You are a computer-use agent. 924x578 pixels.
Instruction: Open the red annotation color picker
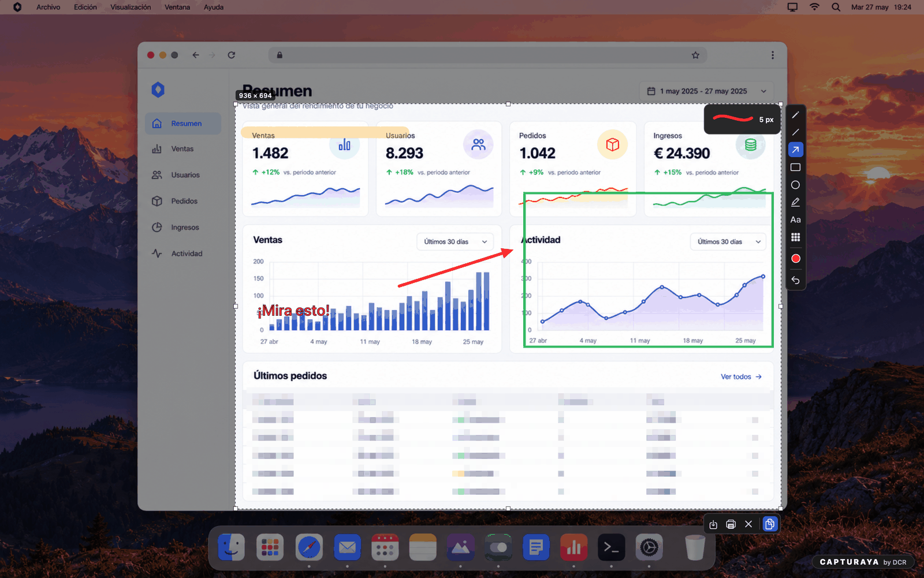pyautogui.click(x=795, y=259)
